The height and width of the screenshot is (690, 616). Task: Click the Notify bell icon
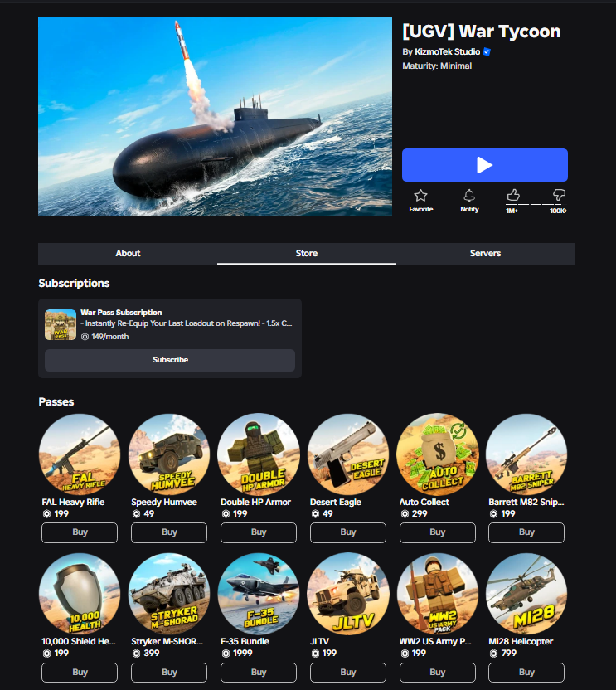click(x=469, y=196)
